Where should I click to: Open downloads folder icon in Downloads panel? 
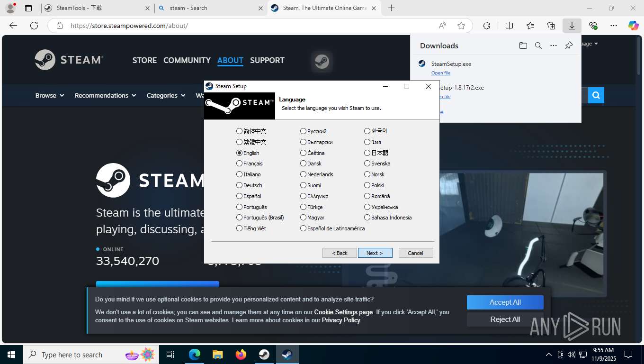pyautogui.click(x=523, y=45)
